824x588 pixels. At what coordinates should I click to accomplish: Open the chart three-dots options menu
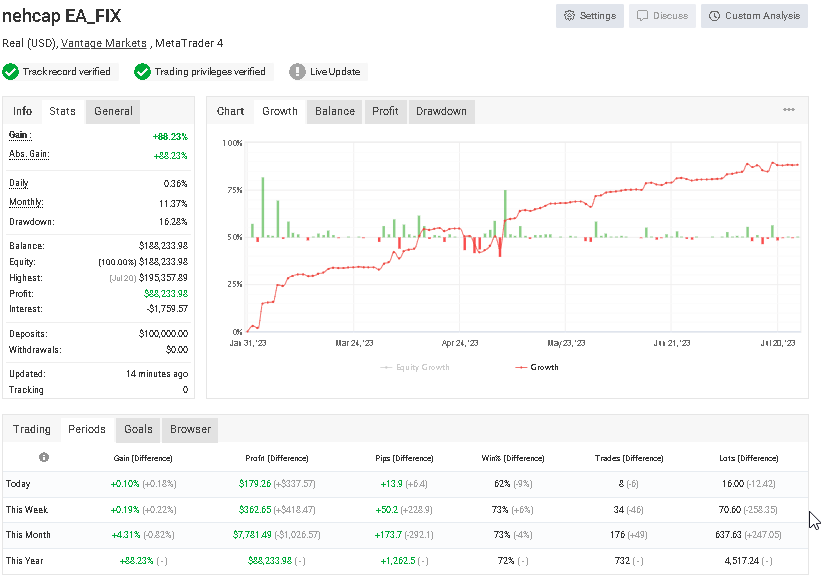click(x=789, y=110)
